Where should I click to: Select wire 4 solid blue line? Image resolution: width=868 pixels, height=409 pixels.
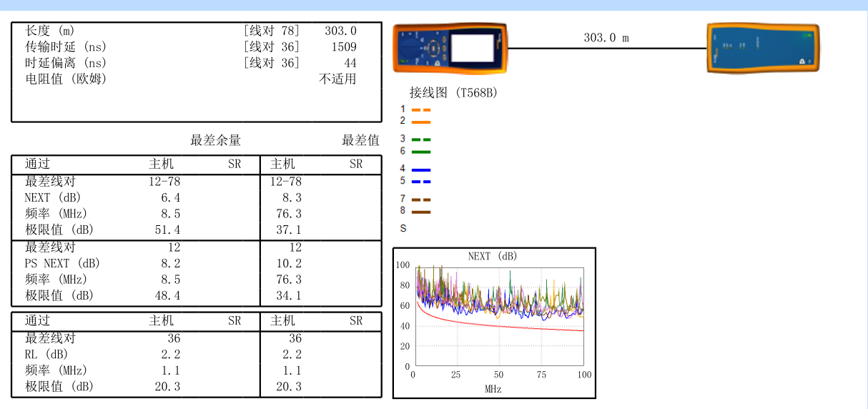click(421, 170)
